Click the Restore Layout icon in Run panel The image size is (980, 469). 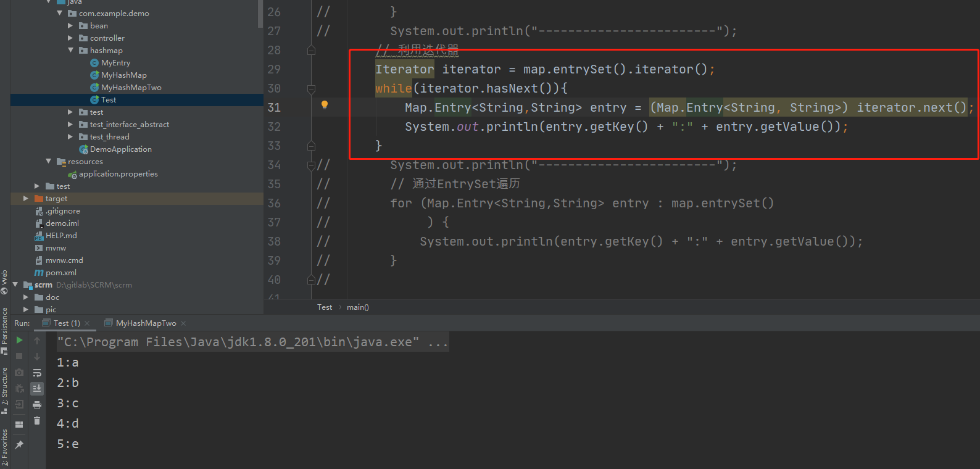tap(19, 425)
